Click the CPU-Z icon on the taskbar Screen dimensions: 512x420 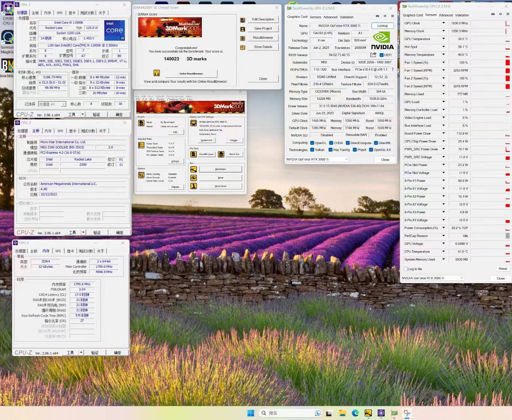(381, 413)
